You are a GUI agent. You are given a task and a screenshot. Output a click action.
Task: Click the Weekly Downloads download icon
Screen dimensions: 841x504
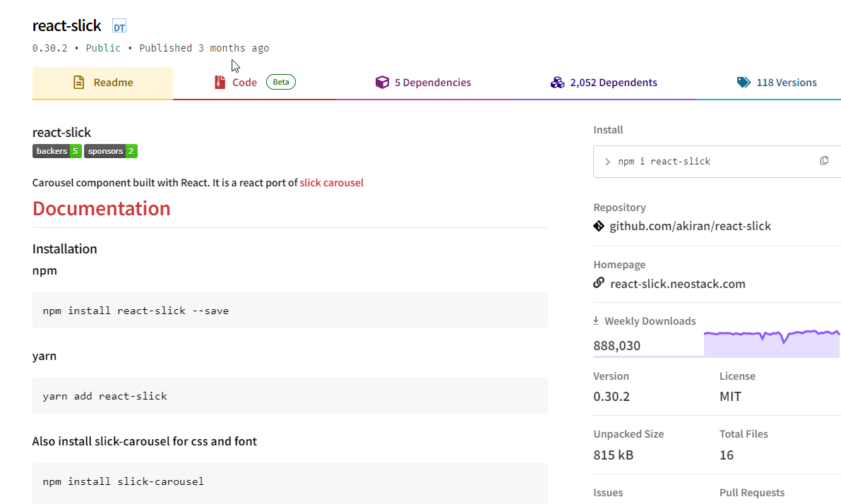pyautogui.click(x=596, y=320)
